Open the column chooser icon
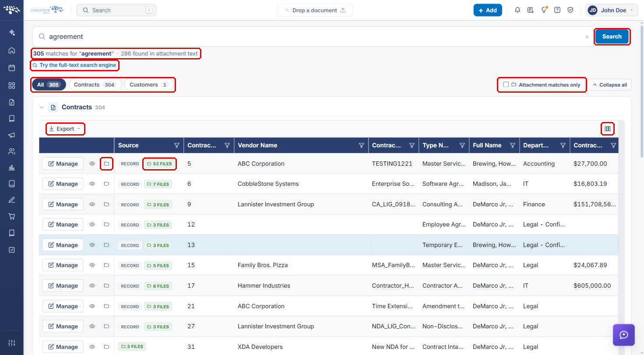The height and width of the screenshot is (355, 644). coord(608,129)
